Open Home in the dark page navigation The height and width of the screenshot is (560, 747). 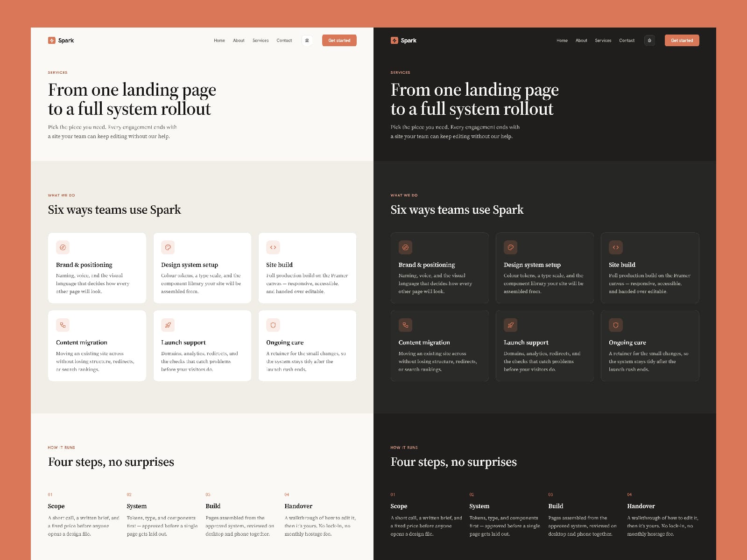[562, 41]
